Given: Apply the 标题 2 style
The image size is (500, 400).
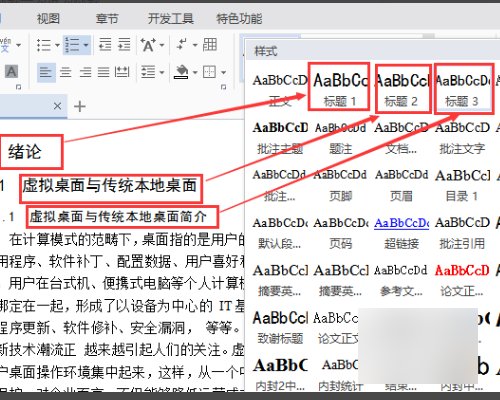Looking at the screenshot, I should pyautogui.click(x=403, y=89).
